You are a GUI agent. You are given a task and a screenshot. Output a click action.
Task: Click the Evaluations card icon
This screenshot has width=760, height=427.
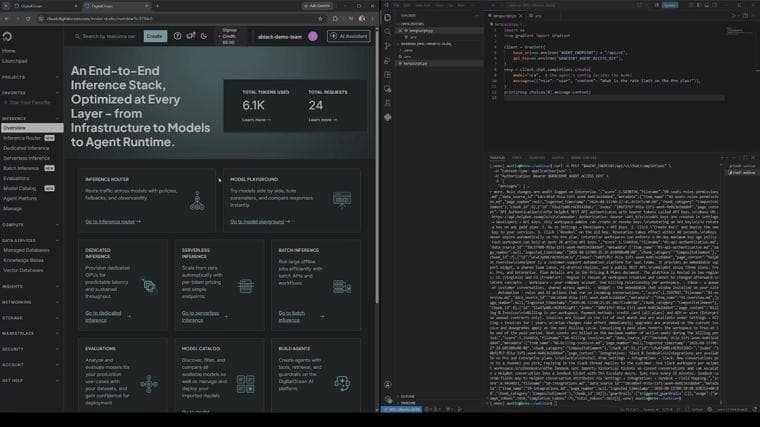tap(149, 384)
